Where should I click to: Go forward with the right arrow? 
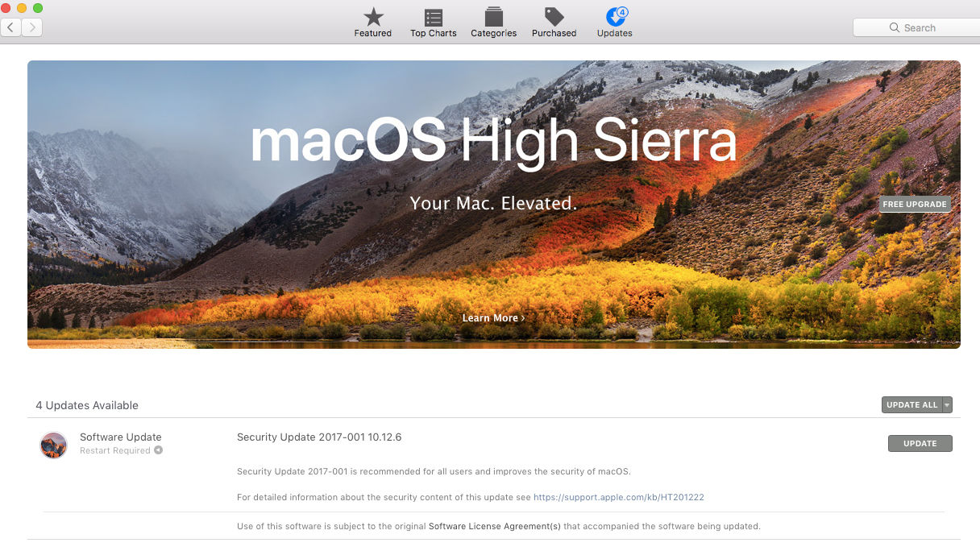[32, 27]
